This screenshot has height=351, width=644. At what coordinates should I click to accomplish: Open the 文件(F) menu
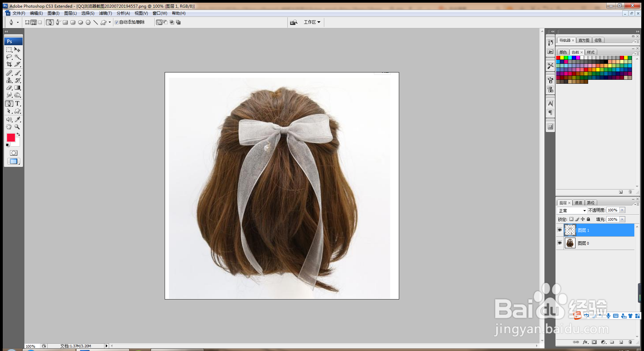point(19,13)
